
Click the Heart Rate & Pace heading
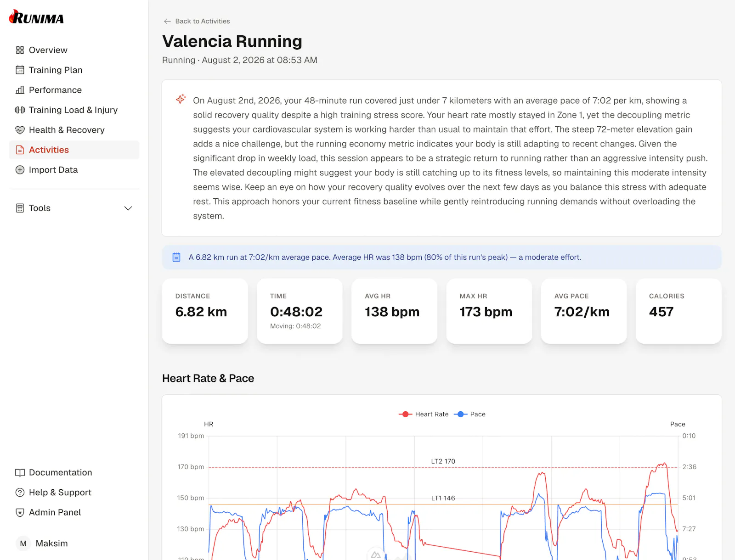[208, 378]
